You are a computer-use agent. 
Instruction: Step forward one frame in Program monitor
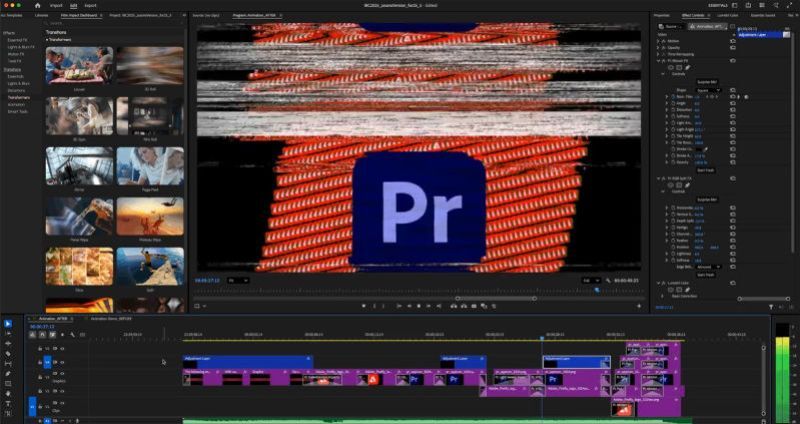click(x=429, y=306)
